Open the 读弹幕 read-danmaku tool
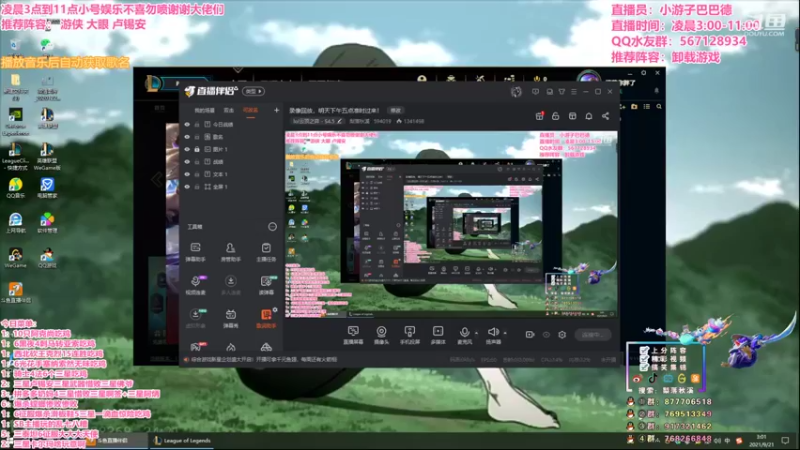 266,285
